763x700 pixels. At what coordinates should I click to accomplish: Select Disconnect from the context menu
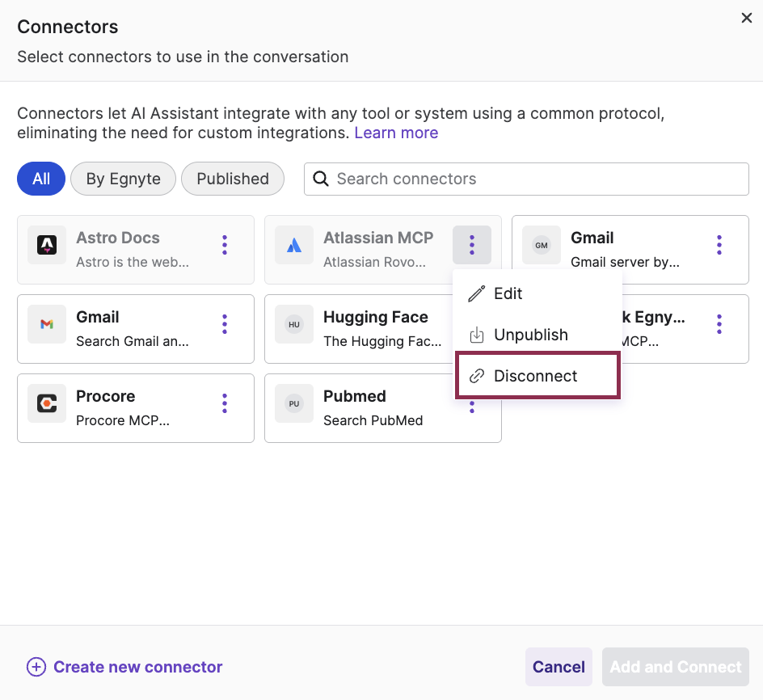point(537,375)
